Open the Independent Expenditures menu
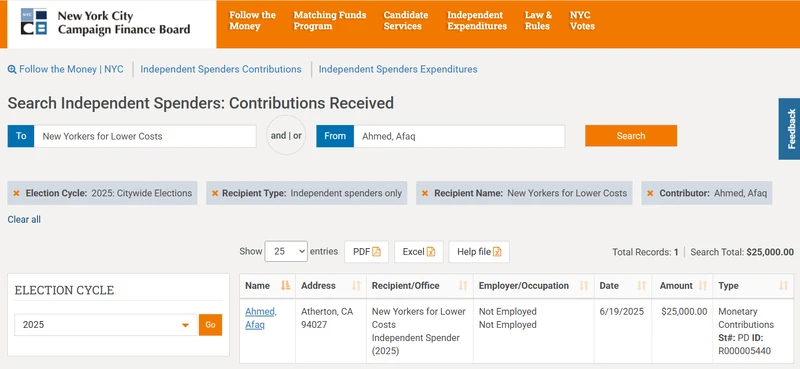 click(477, 20)
